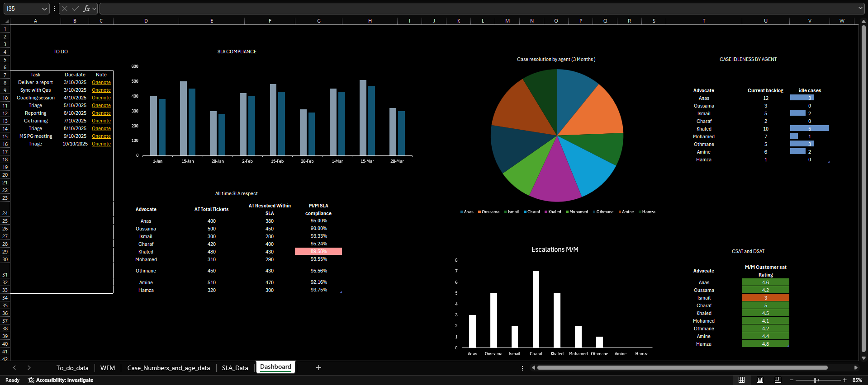This screenshot has height=385, width=868.
Task: Click the Oussama legend entry in the pie chart
Action: pyautogui.click(x=489, y=212)
